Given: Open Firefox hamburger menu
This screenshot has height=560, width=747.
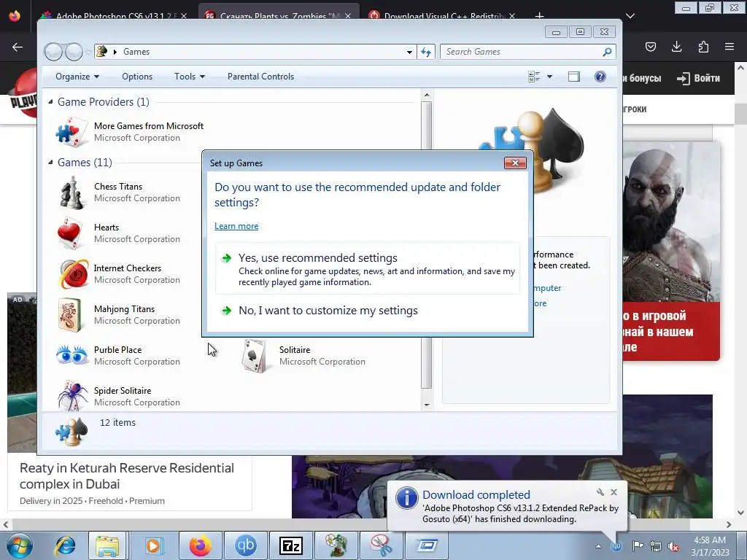Looking at the screenshot, I should [729, 47].
